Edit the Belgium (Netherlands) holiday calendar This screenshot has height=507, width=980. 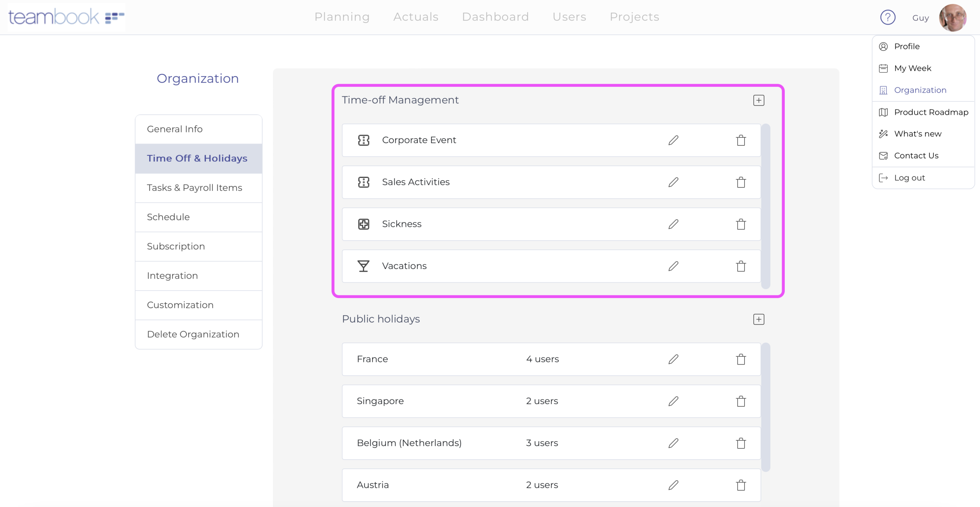[x=673, y=443]
